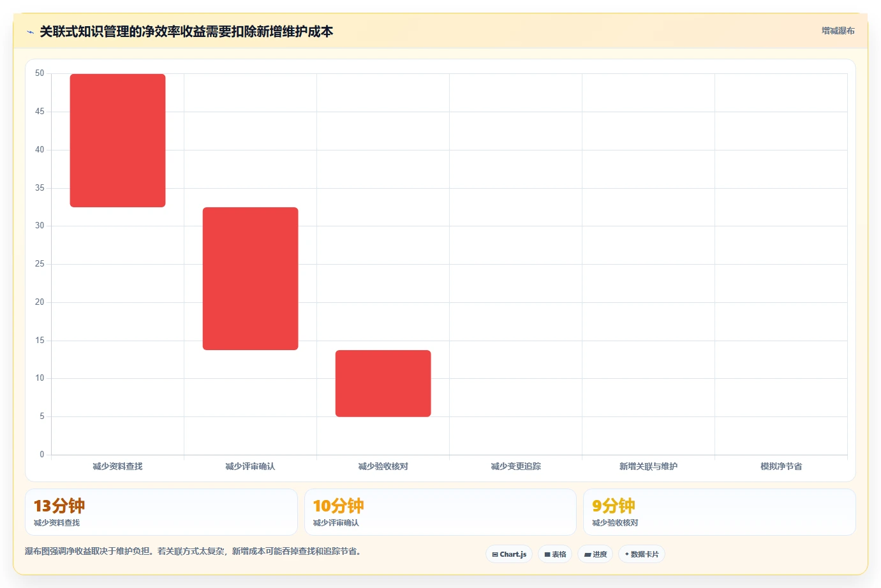Click the 模拟净节省 axis label
Screen dimensions: 881x588
[781, 466]
